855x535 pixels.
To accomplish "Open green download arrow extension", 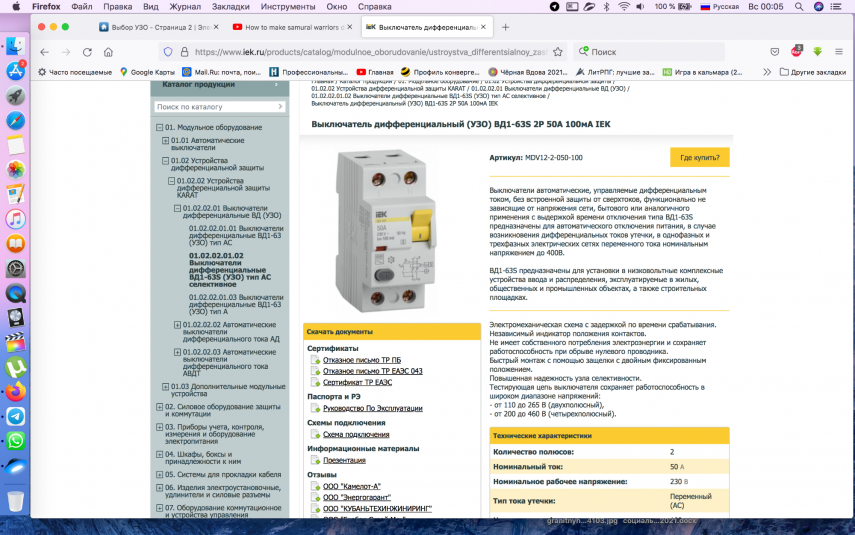I will pos(817,52).
